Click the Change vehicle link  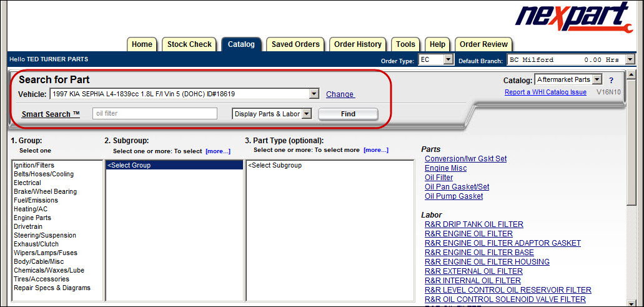tap(340, 94)
